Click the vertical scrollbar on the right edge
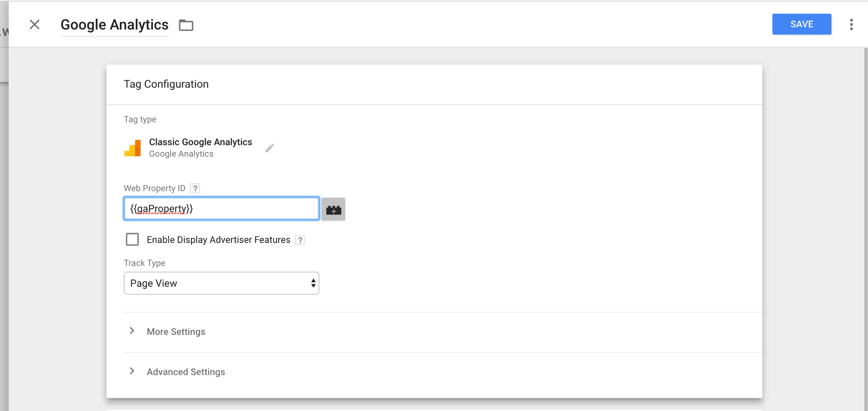868x411 pixels. point(865,229)
